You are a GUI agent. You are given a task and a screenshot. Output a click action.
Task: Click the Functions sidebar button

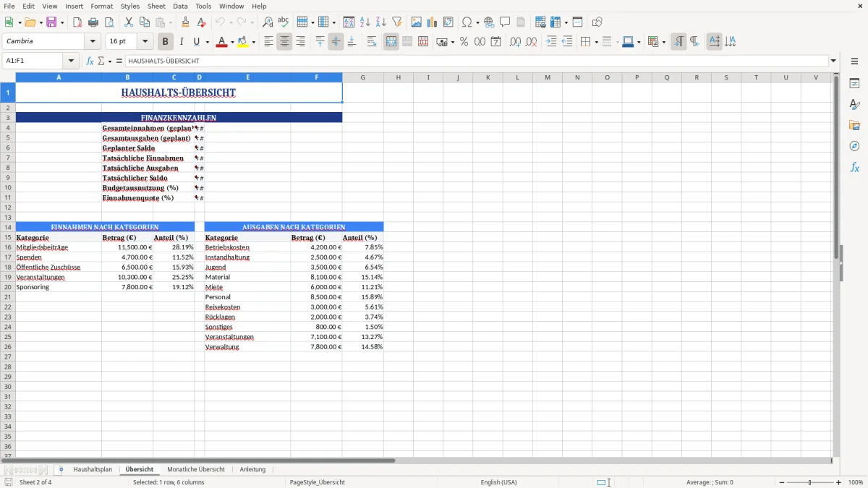(855, 167)
